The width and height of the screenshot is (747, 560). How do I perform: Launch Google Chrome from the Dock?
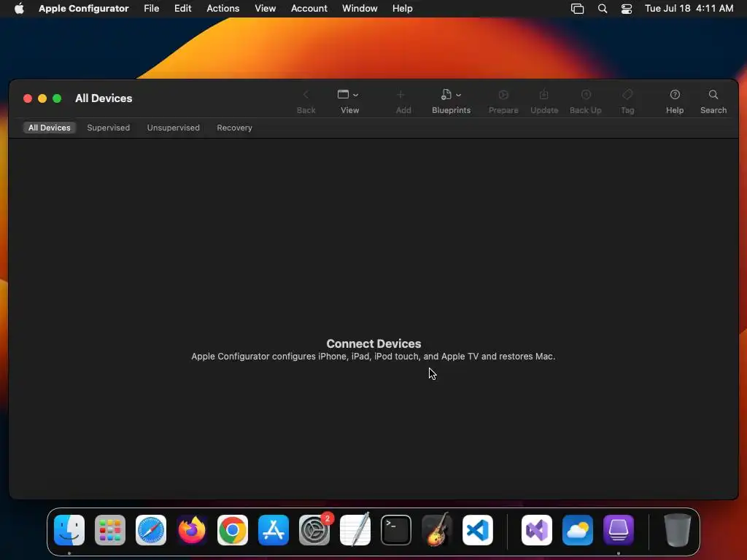pyautogui.click(x=233, y=530)
